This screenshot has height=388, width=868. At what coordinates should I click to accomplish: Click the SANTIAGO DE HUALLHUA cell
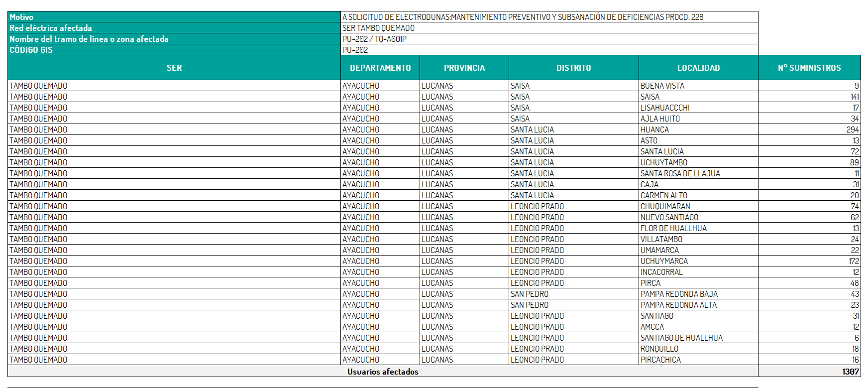pyautogui.click(x=698, y=338)
